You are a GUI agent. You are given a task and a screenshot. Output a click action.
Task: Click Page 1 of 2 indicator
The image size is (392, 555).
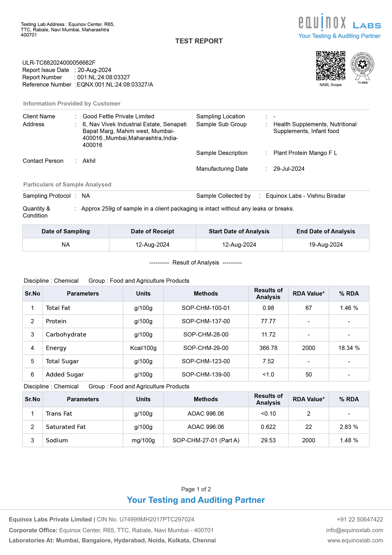click(196, 489)
